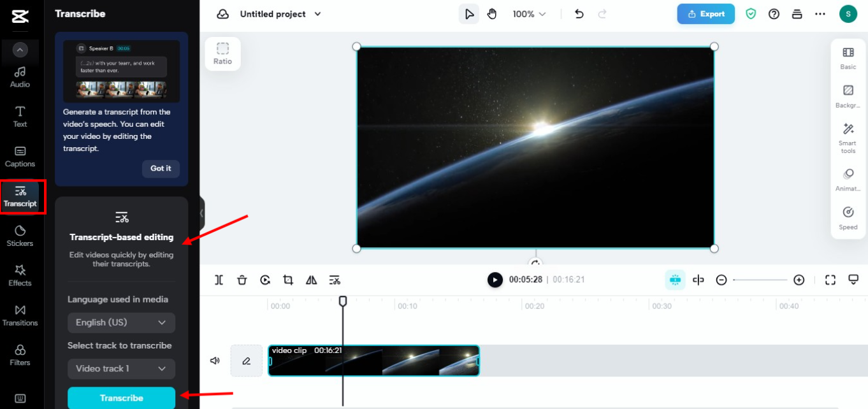Select the Crop tool
The width and height of the screenshot is (868, 409).
click(288, 280)
